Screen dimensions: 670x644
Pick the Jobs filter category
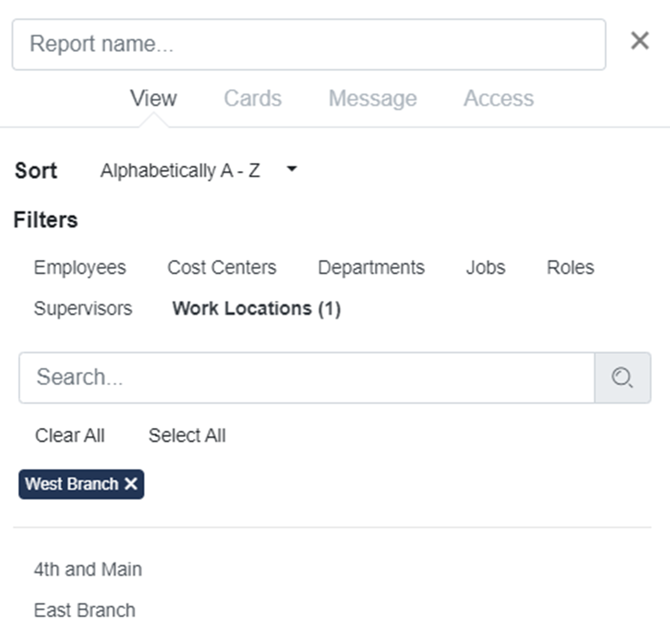[485, 267]
